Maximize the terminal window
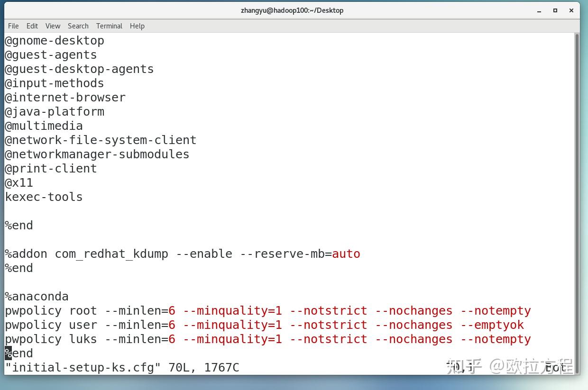The width and height of the screenshot is (588, 390). point(555,10)
